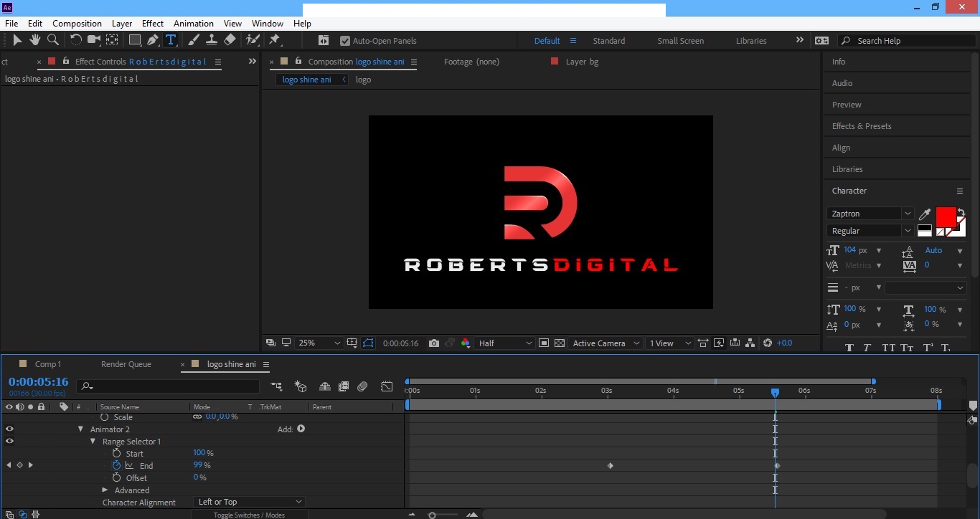The image size is (980, 519).
Task: Toggle visibility of Animator 2
Action: [9, 429]
